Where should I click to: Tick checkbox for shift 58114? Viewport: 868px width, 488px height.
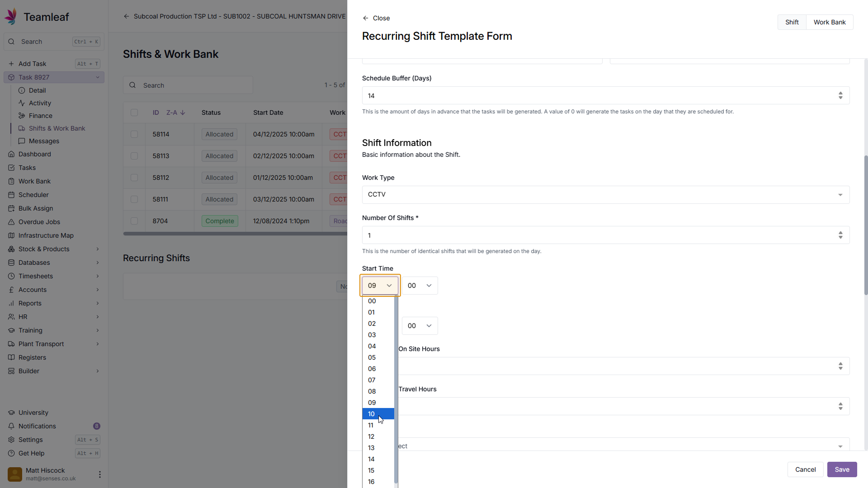(x=134, y=134)
